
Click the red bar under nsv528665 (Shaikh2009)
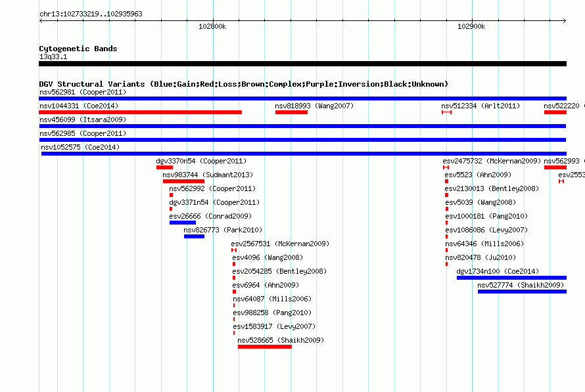click(x=265, y=347)
